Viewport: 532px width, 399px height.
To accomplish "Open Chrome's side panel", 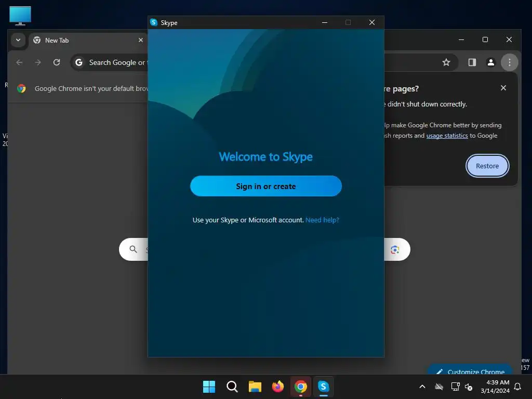I will click(472, 62).
